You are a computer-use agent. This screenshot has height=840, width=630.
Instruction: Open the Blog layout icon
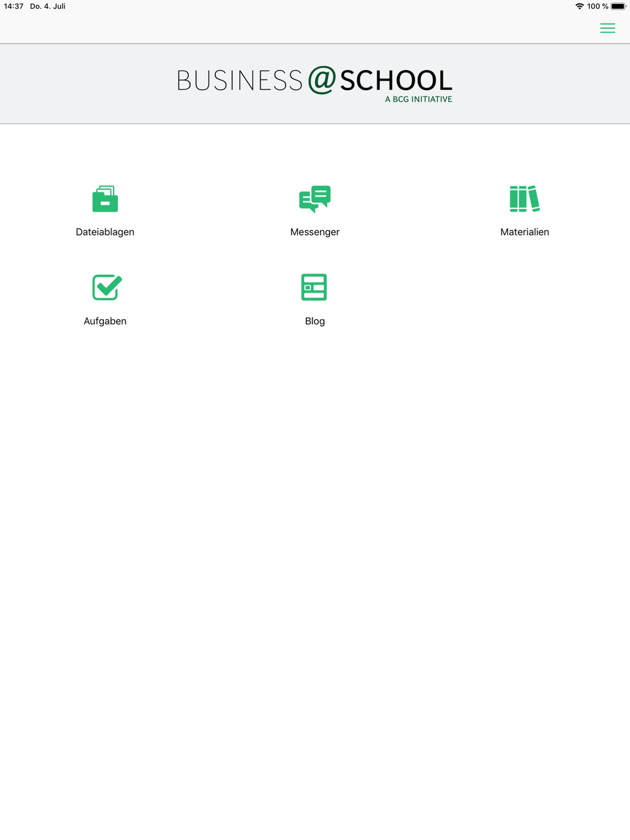[x=314, y=287]
